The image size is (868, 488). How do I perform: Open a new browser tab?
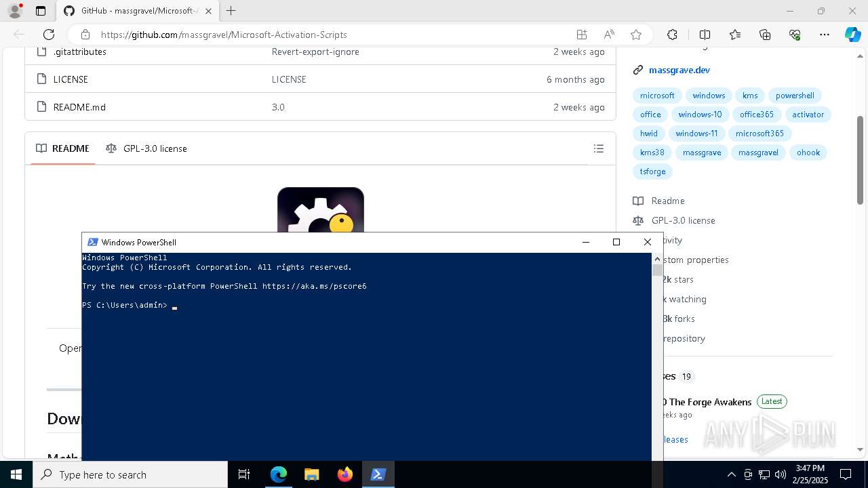click(x=231, y=11)
